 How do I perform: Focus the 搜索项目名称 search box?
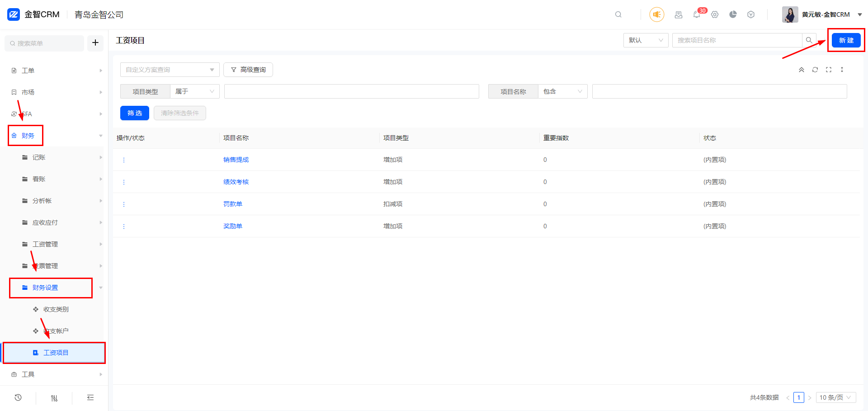tap(737, 40)
